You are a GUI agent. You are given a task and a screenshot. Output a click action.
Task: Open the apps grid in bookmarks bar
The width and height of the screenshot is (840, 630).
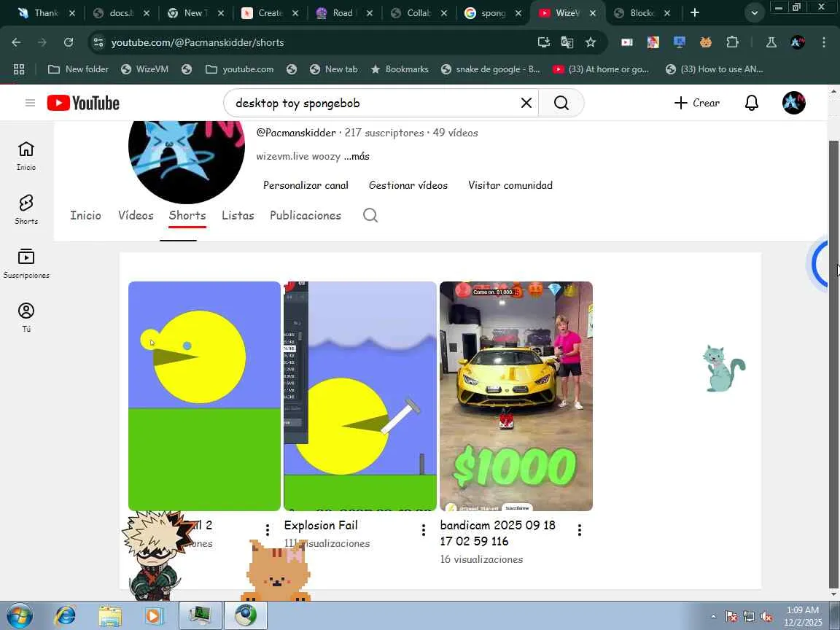[x=19, y=69]
